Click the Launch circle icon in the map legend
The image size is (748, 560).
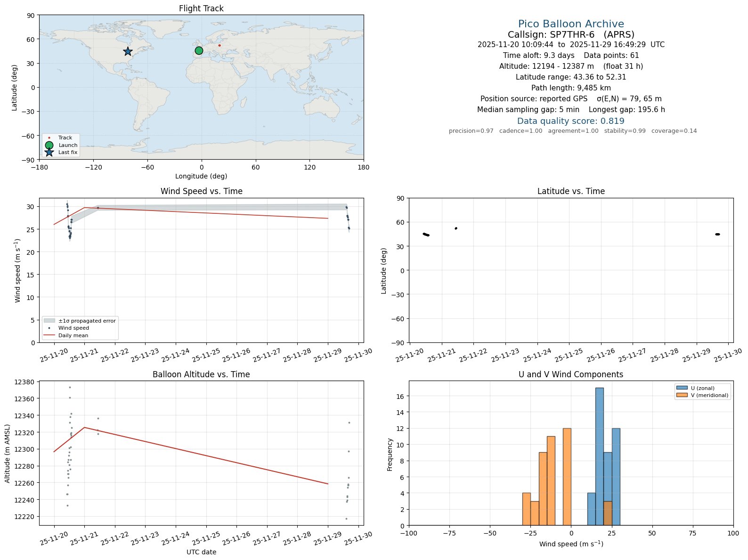49,145
